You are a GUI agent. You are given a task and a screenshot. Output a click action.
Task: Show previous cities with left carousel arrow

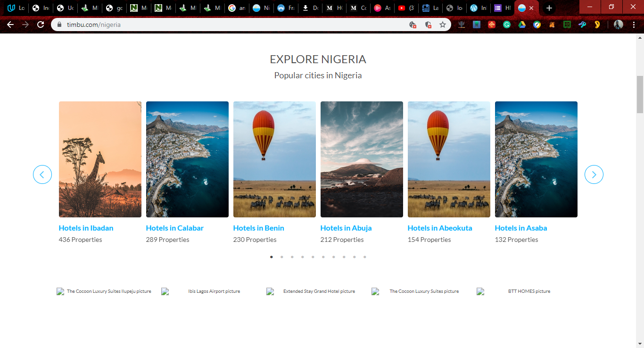click(x=42, y=174)
